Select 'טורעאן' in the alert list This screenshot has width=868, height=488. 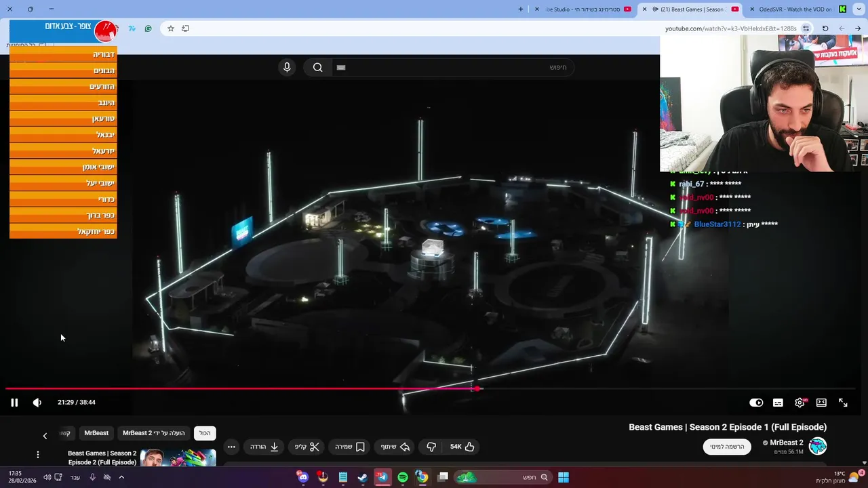[63, 119]
